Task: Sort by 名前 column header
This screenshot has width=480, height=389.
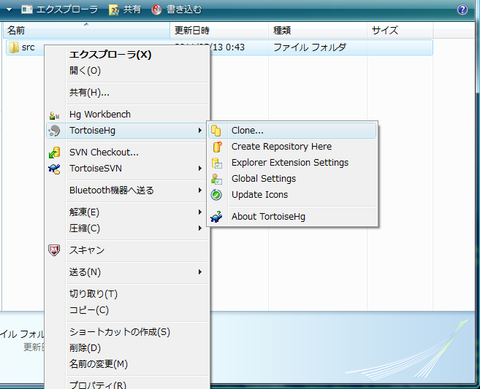Action: [86, 31]
